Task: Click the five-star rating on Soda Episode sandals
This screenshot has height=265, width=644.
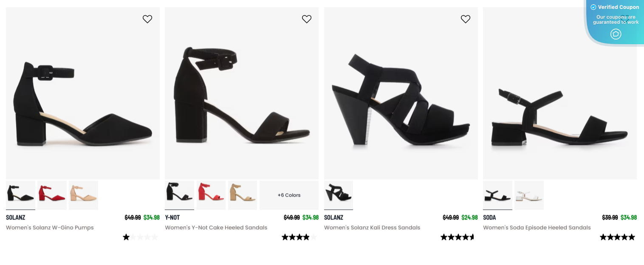Action: click(x=617, y=237)
